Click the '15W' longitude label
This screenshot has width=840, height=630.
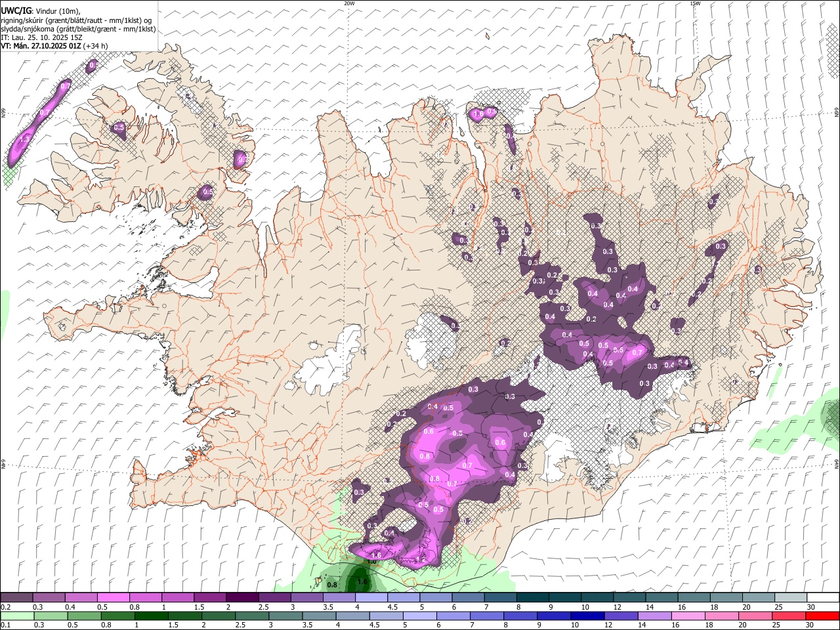coord(695,3)
